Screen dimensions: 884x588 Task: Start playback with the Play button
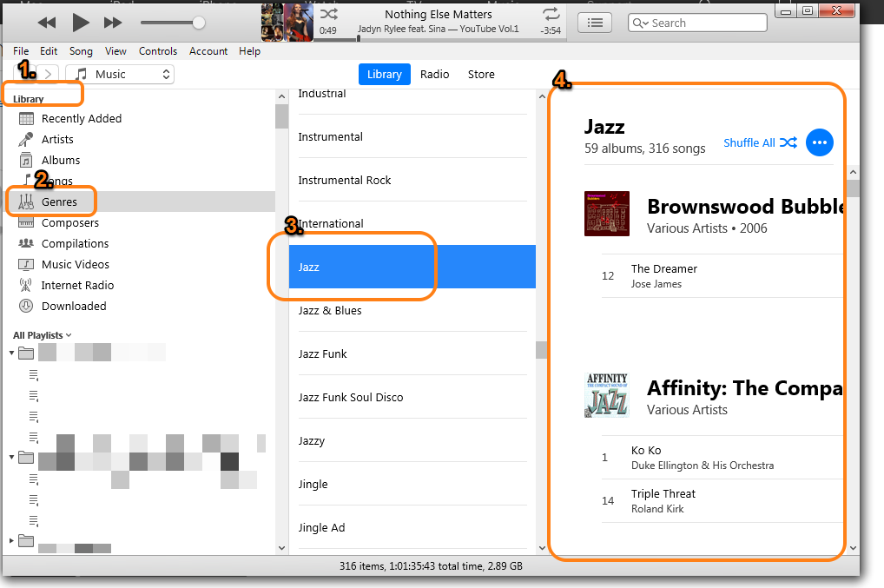point(81,23)
